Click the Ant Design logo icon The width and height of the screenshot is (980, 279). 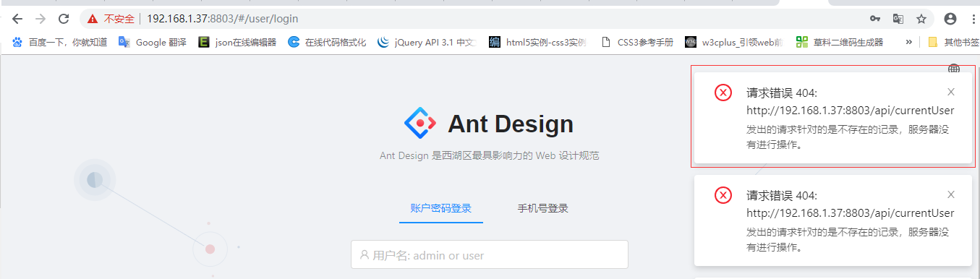point(419,124)
